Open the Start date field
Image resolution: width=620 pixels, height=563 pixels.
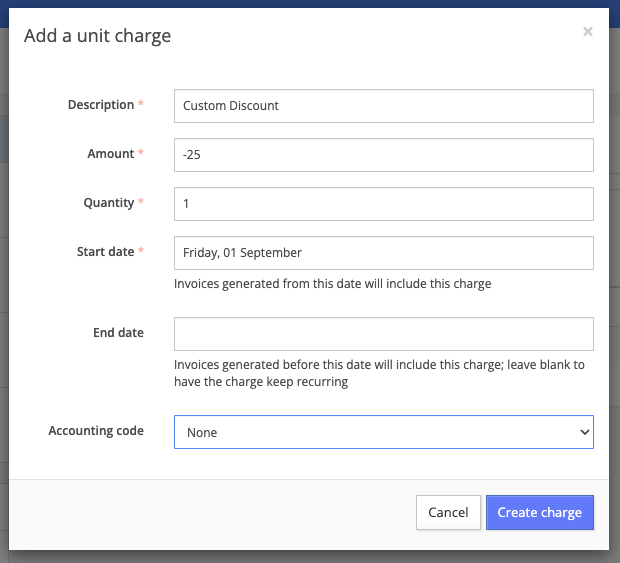(x=384, y=253)
